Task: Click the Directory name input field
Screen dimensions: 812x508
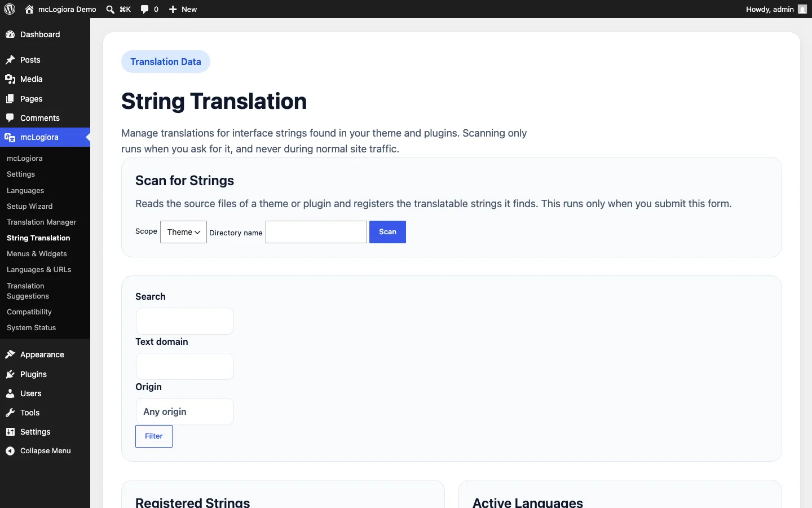Action: (316, 232)
